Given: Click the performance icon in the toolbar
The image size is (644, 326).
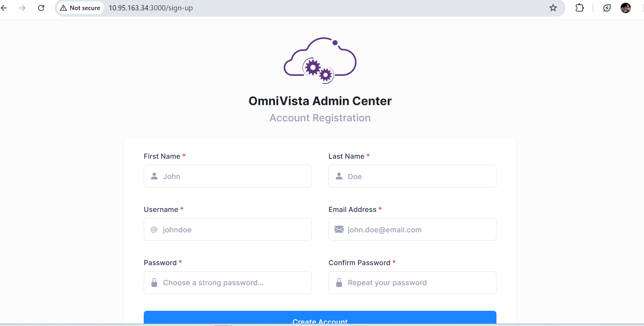Looking at the screenshot, I should click(607, 8).
